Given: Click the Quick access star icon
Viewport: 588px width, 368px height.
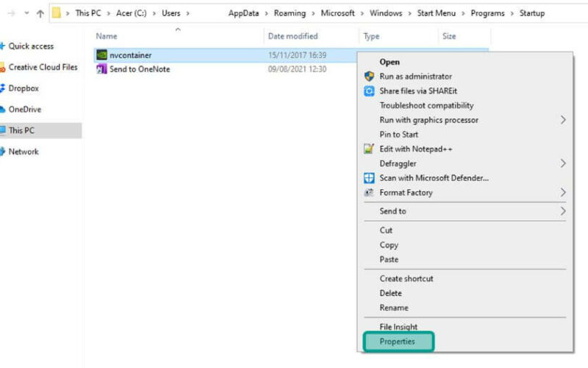Looking at the screenshot, I should (2, 46).
